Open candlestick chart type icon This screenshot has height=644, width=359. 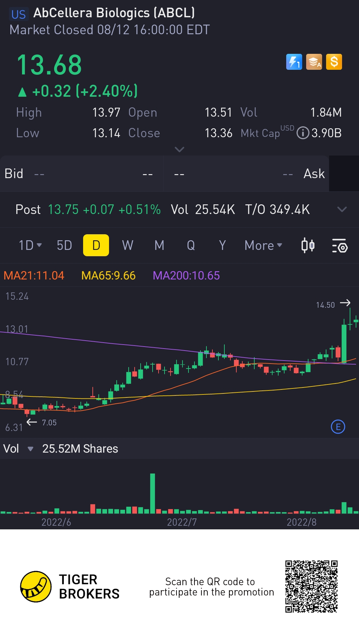[x=308, y=246]
